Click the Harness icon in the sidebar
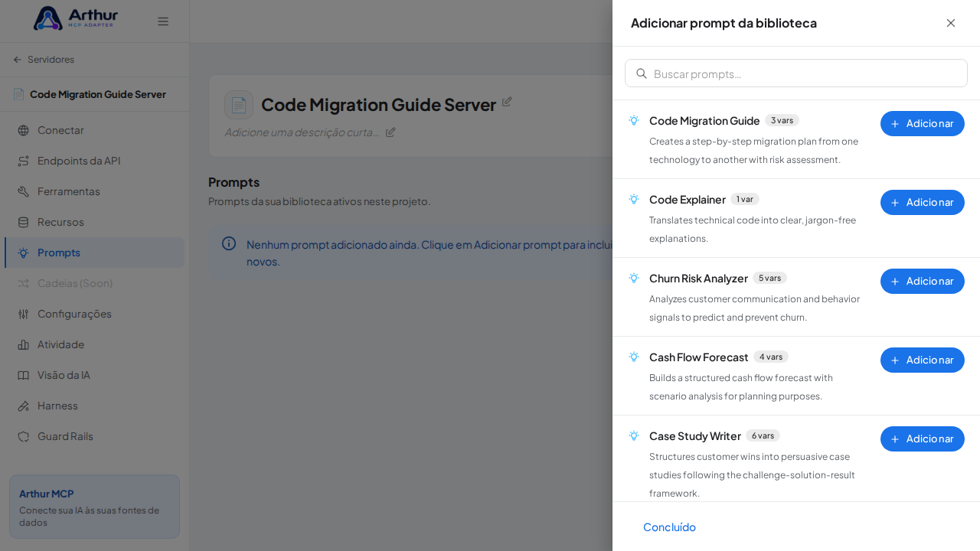 tap(23, 406)
